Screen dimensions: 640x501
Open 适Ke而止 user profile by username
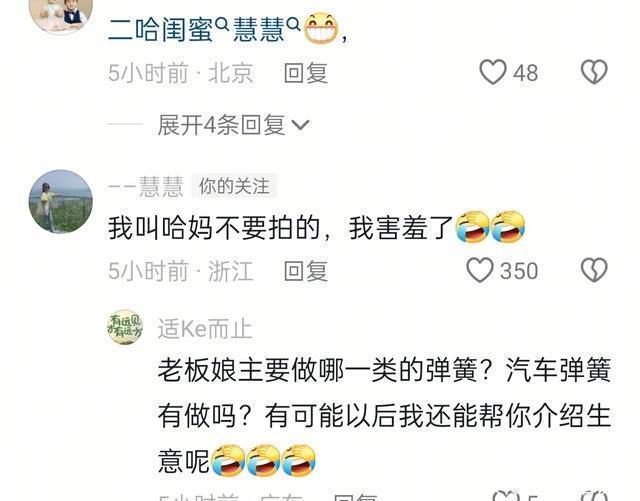click(205, 329)
